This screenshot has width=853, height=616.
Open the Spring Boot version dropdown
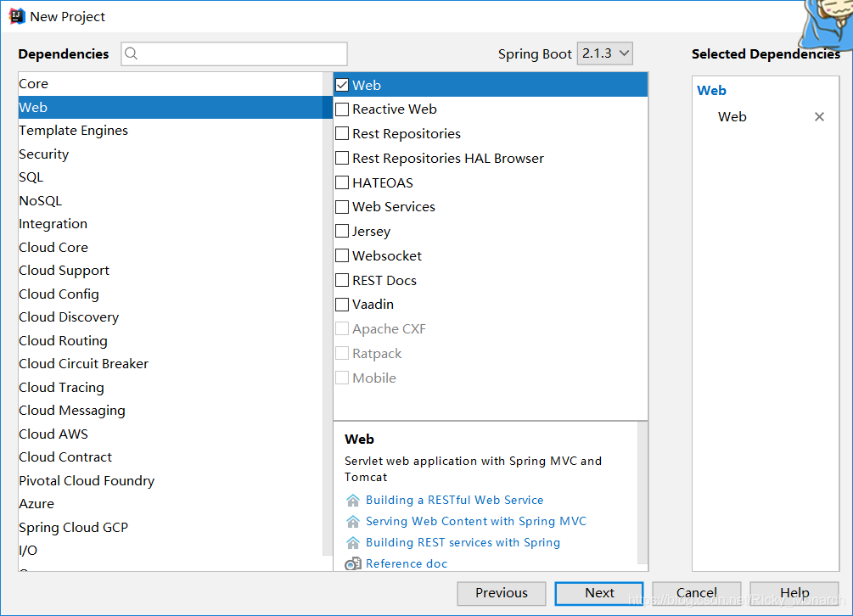[605, 53]
